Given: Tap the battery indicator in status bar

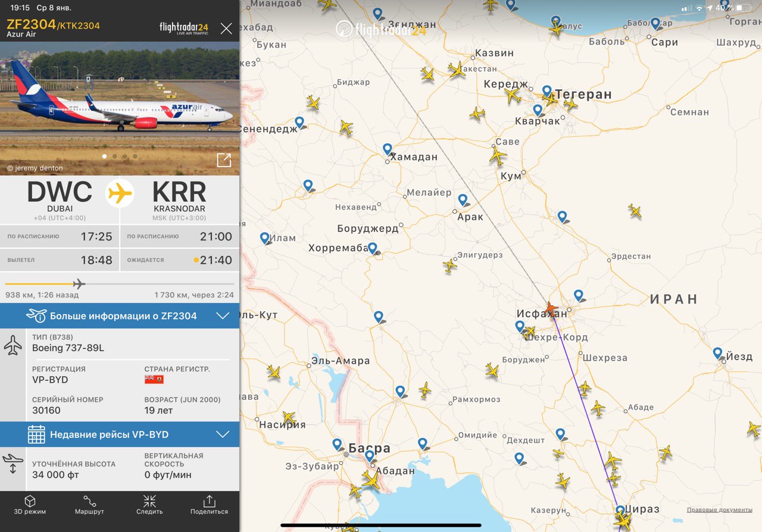Looking at the screenshot, I should [x=743, y=8].
